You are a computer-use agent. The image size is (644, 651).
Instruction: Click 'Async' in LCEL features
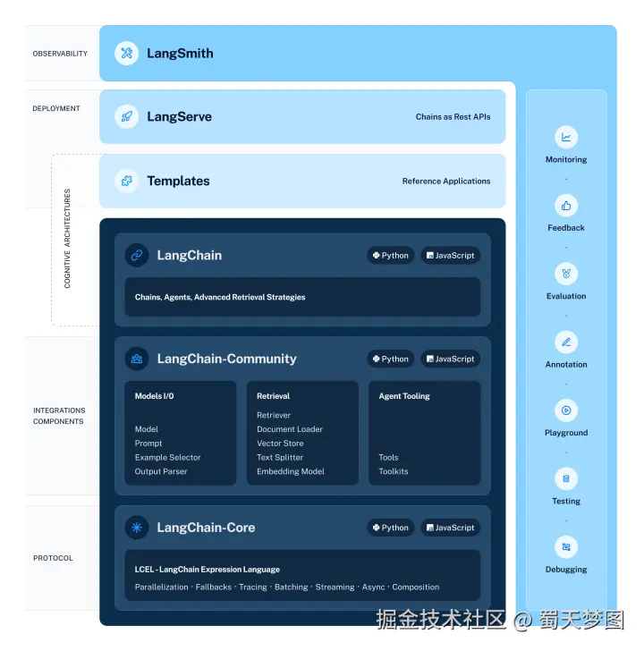pyautogui.click(x=373, y=587)
